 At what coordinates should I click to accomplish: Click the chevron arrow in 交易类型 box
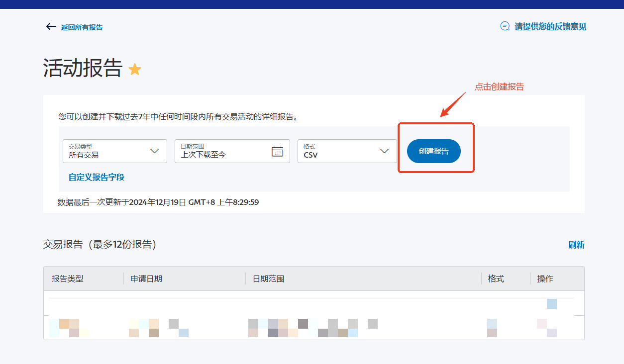155,151
